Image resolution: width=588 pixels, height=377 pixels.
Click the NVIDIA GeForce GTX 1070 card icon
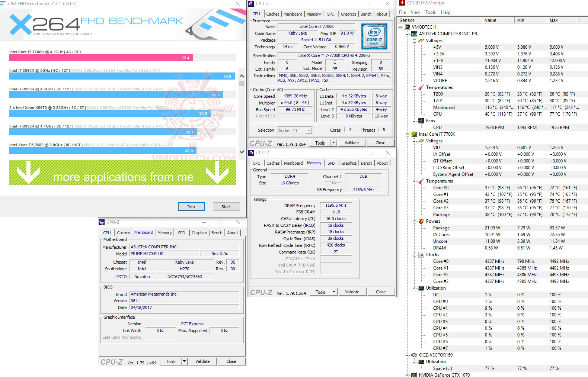click(414, 375)
